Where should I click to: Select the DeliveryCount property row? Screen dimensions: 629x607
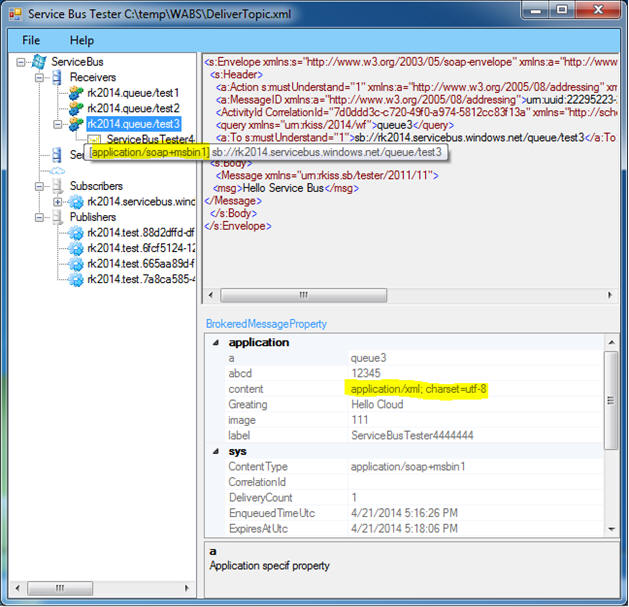(404, 498)
